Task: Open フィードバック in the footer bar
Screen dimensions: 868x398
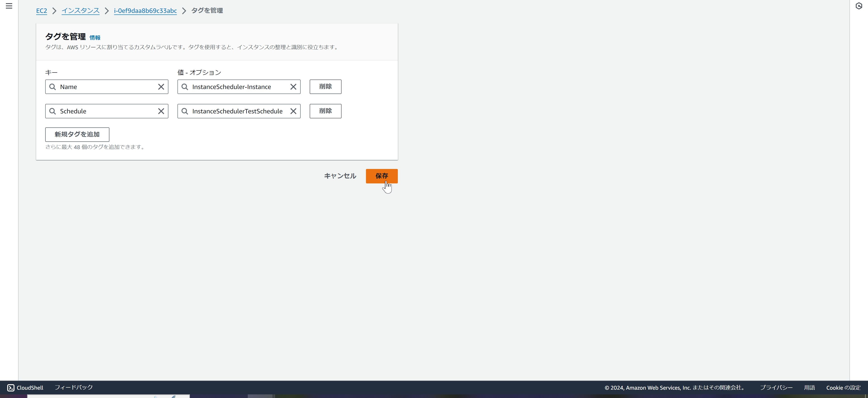Action: [x=73, y=388]
